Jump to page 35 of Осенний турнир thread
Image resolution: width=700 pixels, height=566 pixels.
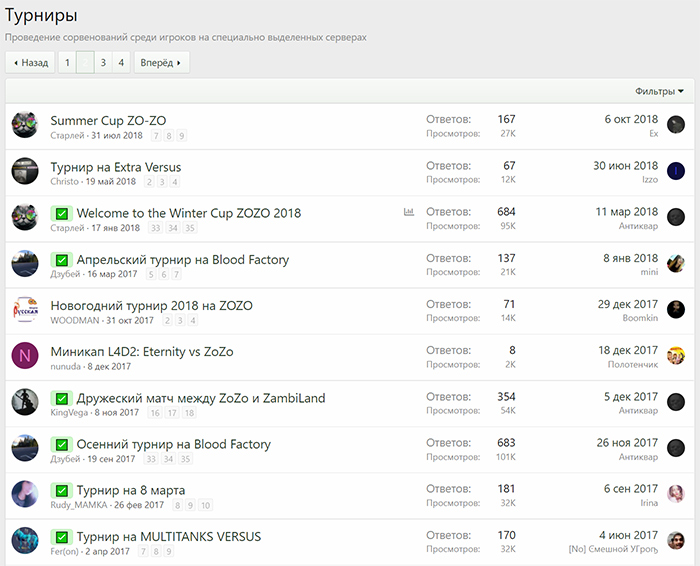pyautogui.click(x=186, y=459)
